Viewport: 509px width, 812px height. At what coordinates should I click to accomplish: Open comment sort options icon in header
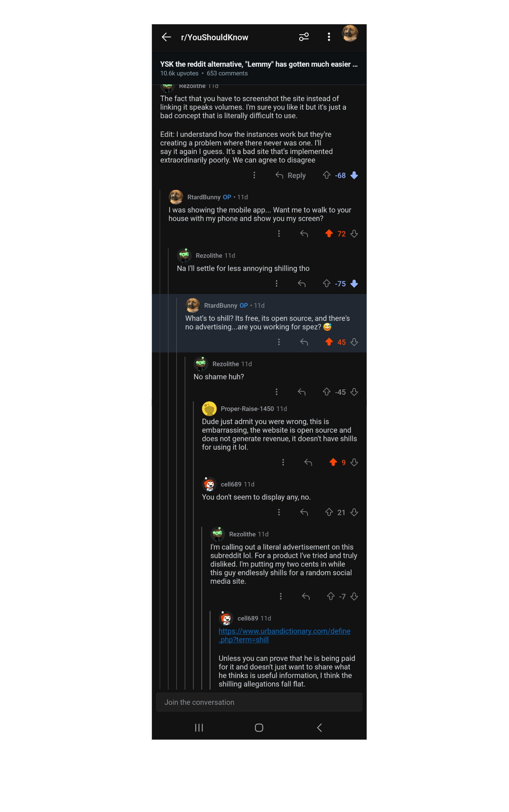tap(304, 37)
